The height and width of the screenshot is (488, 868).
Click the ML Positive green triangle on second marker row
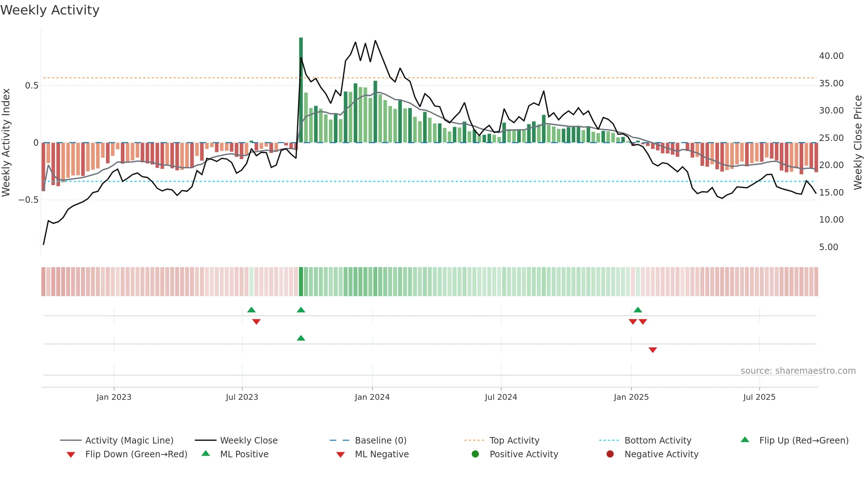(301, 338)
